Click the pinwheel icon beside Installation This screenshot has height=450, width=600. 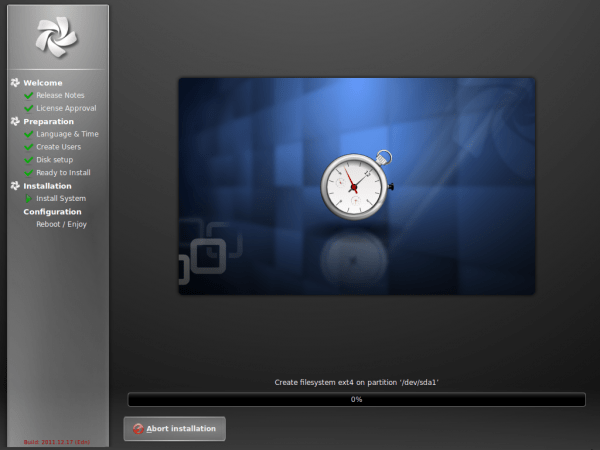click(15, 186)
